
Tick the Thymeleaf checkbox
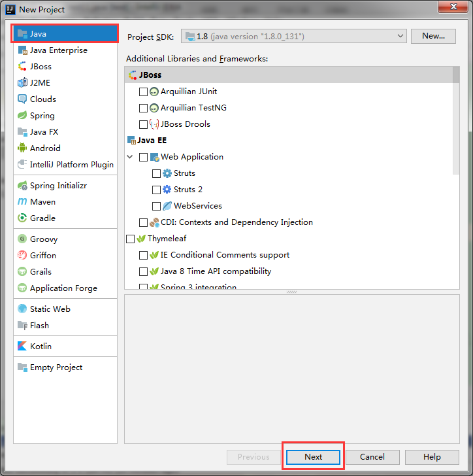pos(130,239)
